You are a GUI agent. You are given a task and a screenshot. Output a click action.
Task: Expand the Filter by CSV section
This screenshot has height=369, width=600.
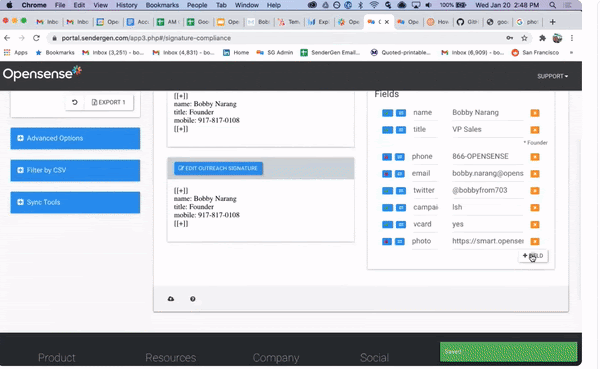(x=75, y=170)
